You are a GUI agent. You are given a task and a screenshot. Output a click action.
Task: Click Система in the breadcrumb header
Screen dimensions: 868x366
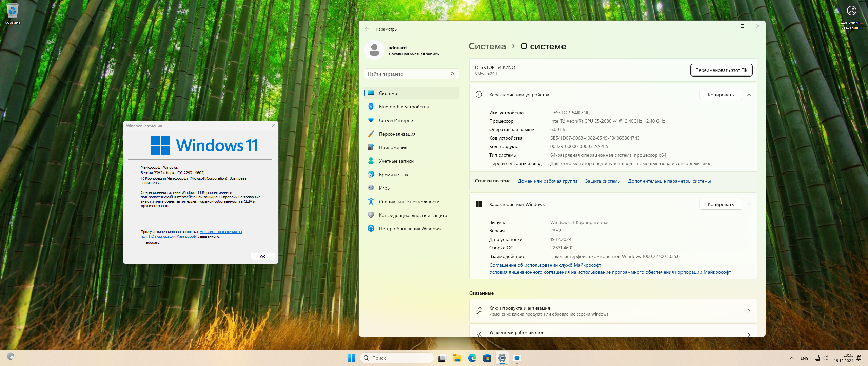click(x=487, y=46)
